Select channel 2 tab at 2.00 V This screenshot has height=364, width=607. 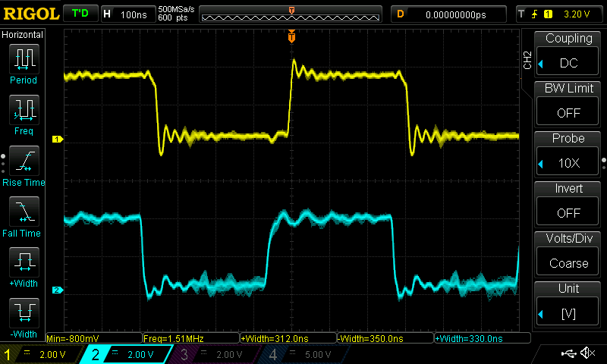point(127,354)
